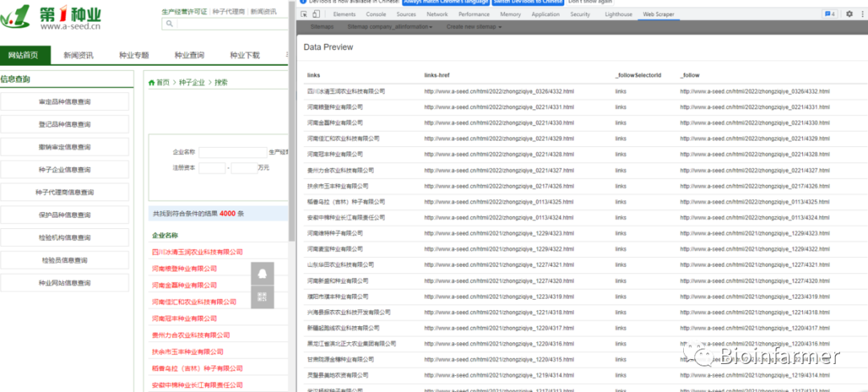Click the 企业名称 text input field
The height and width of the screenshot is (392, 868).
[x=232, y=152]
